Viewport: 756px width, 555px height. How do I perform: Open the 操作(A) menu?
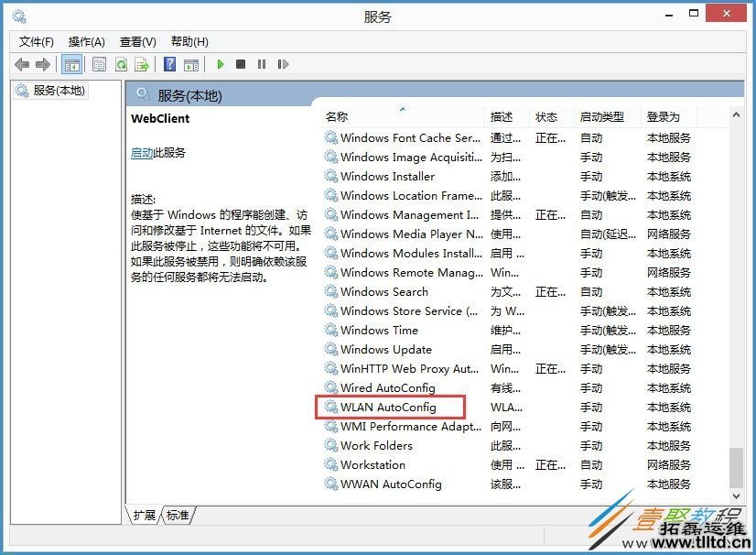pyautogui.click(x=87, y=41)
